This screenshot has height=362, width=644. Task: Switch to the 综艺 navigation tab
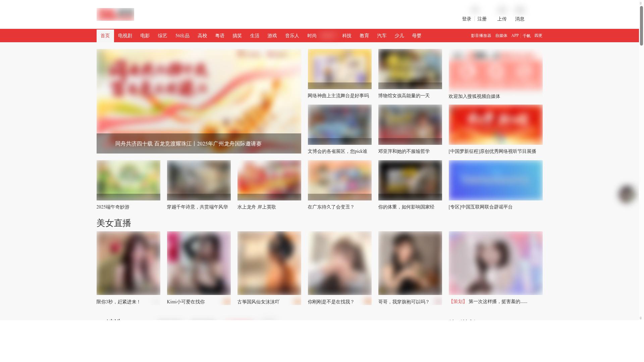(162, 36)
